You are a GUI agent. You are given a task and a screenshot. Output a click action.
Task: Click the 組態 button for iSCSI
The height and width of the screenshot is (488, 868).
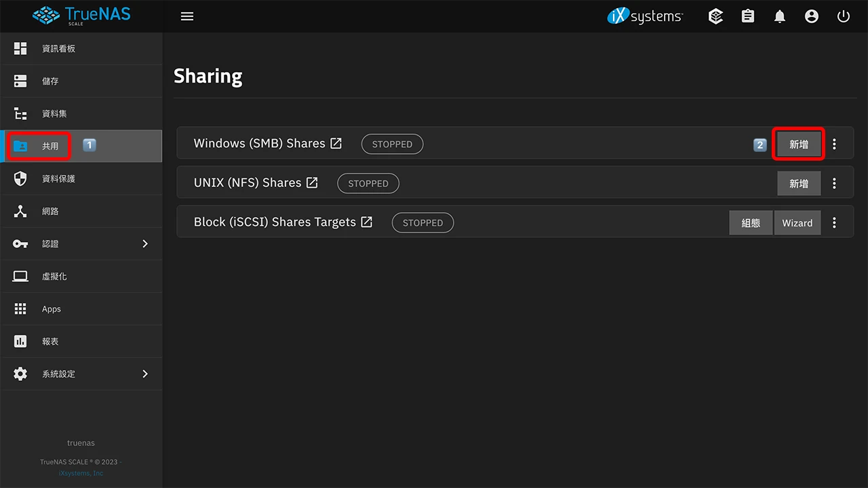click(x=751, y=222)
